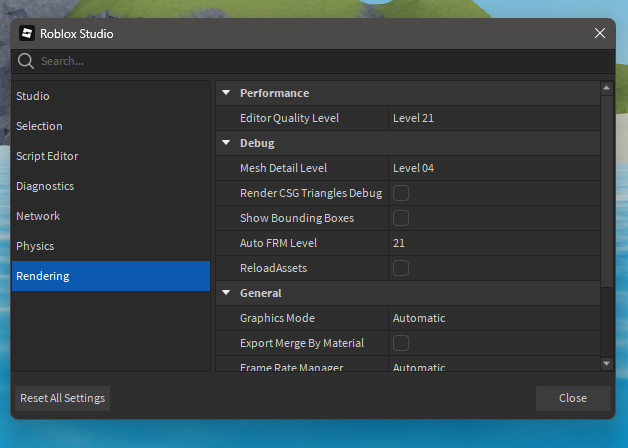
Task: Click the General section header text
Action: (x=261, y=293)
